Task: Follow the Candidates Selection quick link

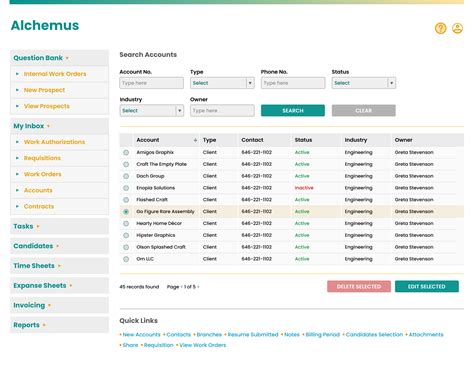Action: (x=374, y=335)
